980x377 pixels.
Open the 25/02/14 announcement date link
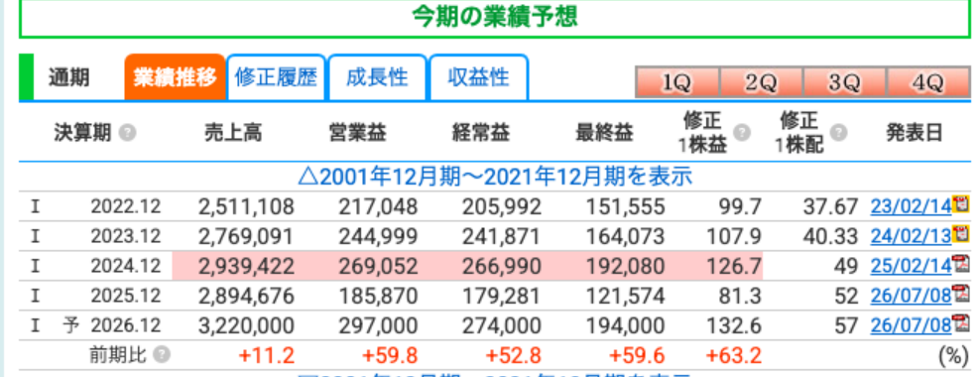click(911, 266)
